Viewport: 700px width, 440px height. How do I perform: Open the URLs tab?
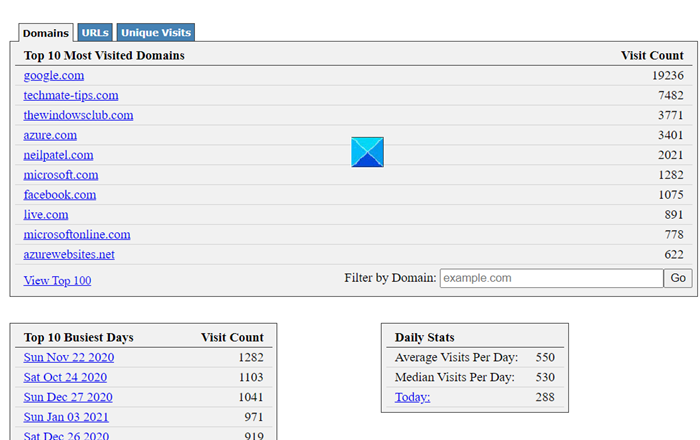(95, 32)
